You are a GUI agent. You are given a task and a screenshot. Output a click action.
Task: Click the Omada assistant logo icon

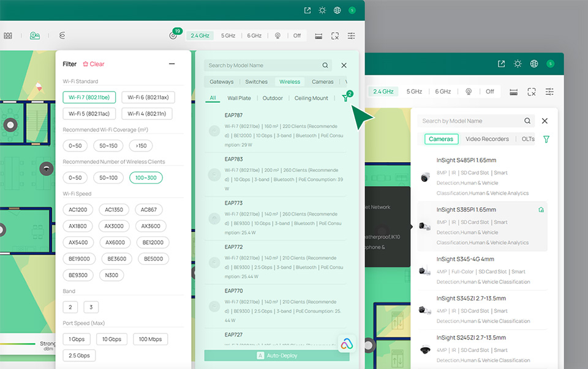347,343
